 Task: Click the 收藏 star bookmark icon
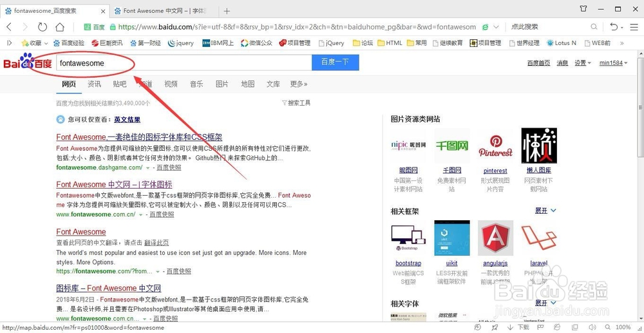(x=24, y=43)
